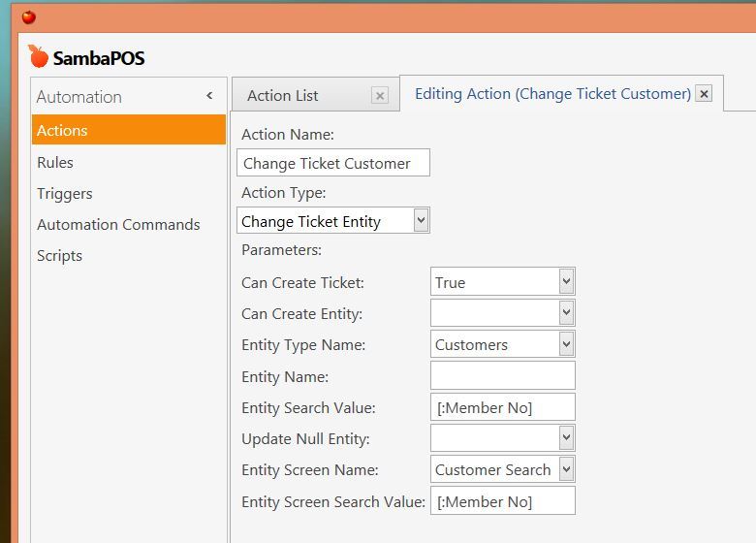Viewport: 756px width, 543px height.
Task: Open Triggers in the Automation sidebar
Action: tap(65, 193)
